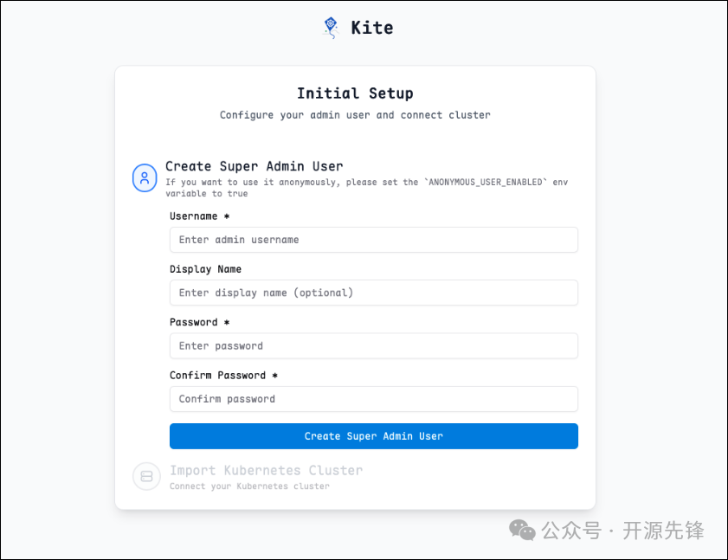Click the circled user badge above Username

point(145,177)
